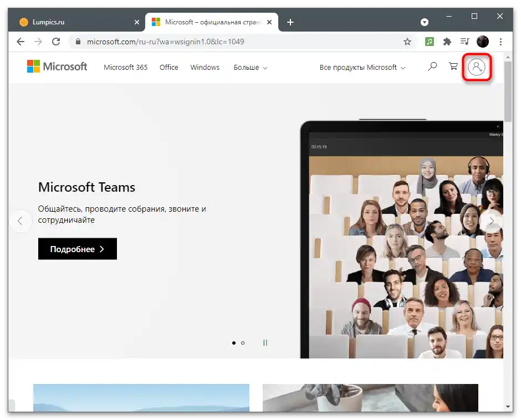
Task: Select the first carousel slide dot
Action: tap(234, 343)
